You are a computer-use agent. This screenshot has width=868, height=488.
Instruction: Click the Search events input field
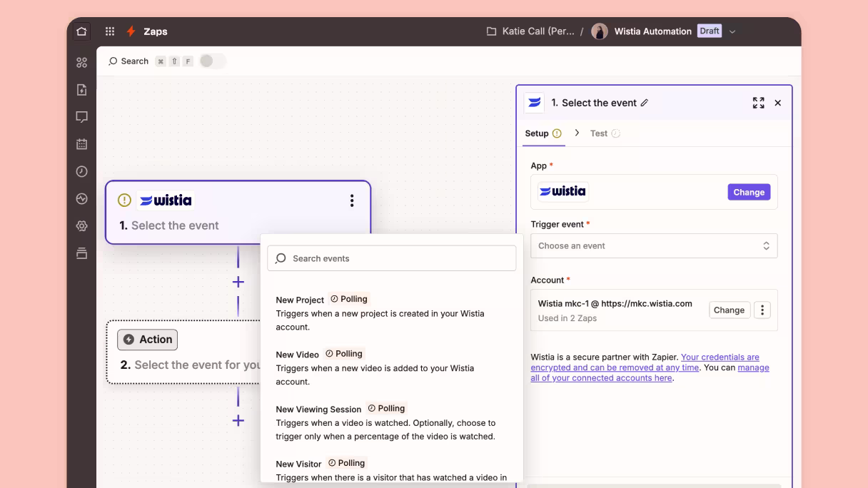click(392, 258)
